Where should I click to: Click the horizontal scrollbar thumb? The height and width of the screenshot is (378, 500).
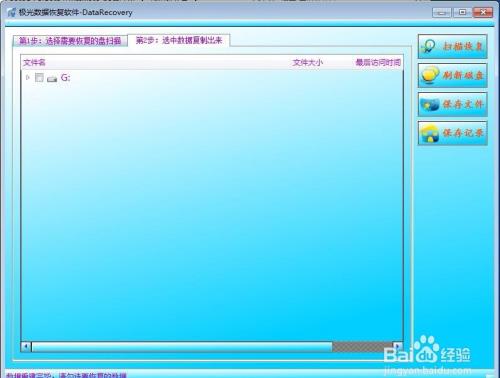(x=182, y=347)
